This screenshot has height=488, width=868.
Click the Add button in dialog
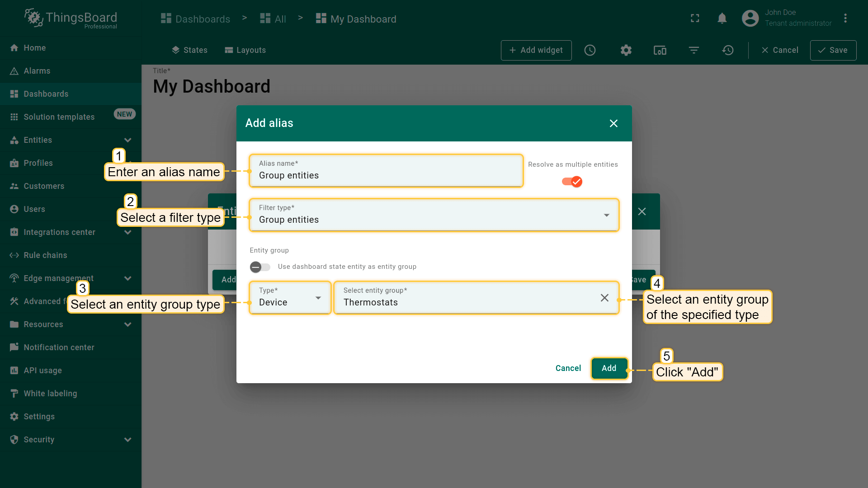pos(609,368)
